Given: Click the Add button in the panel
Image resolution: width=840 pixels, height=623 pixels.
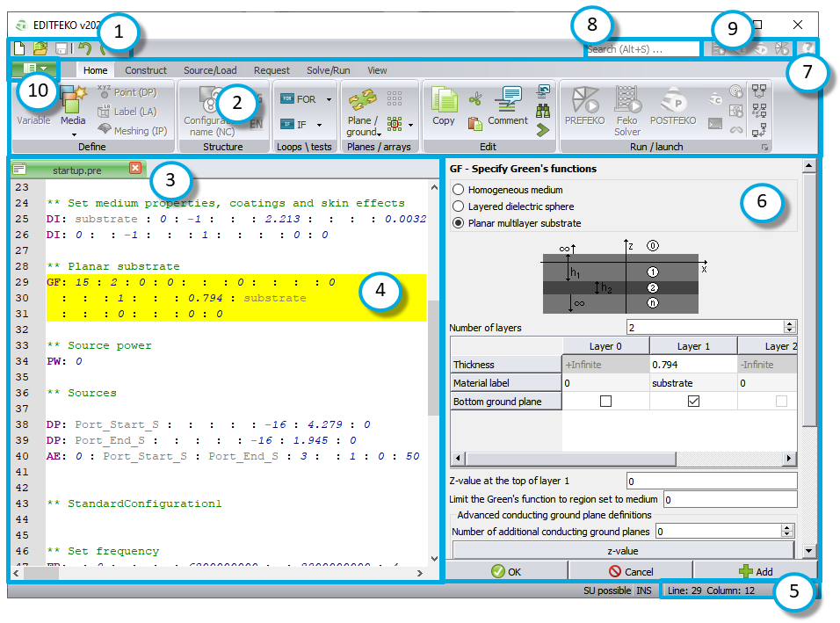Looking at the screenshot, I should (x=758, y=570).
